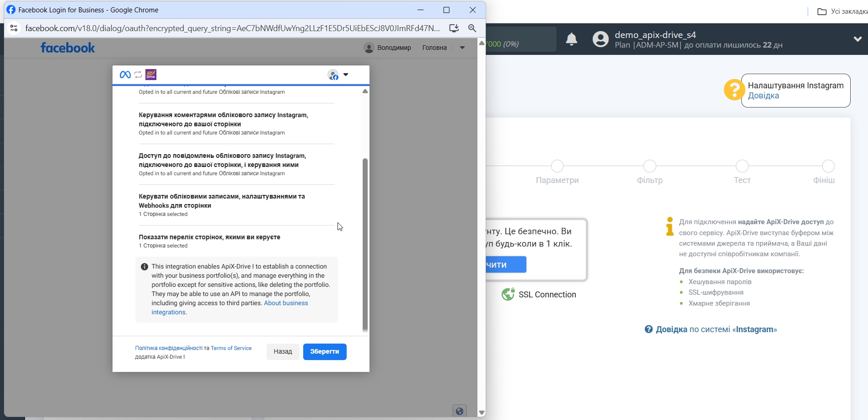Click popup window scrollbar down arrow
The image size is (868, 420).
(482, 413)
